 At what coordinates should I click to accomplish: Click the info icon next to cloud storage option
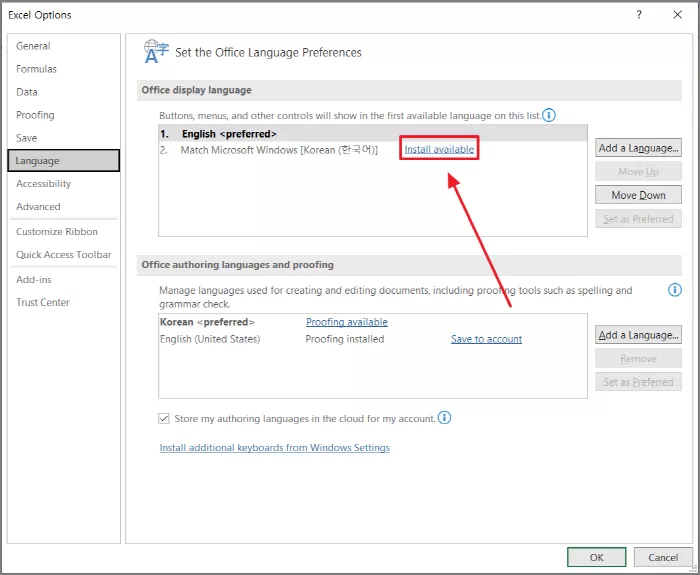[444, 418]
